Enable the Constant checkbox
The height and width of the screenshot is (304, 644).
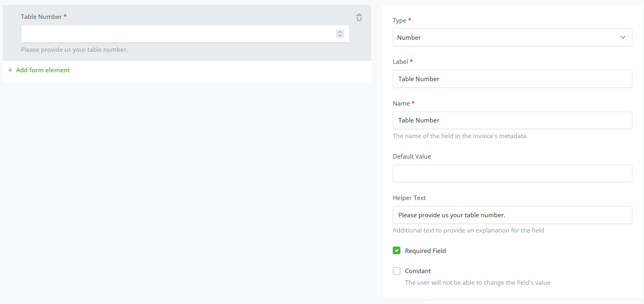tap(397, 271)
